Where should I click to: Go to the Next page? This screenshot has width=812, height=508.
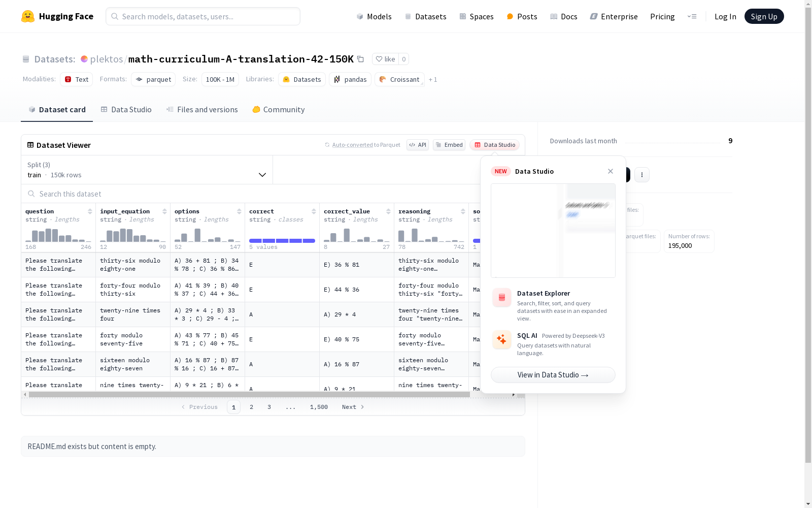point(353,407)
